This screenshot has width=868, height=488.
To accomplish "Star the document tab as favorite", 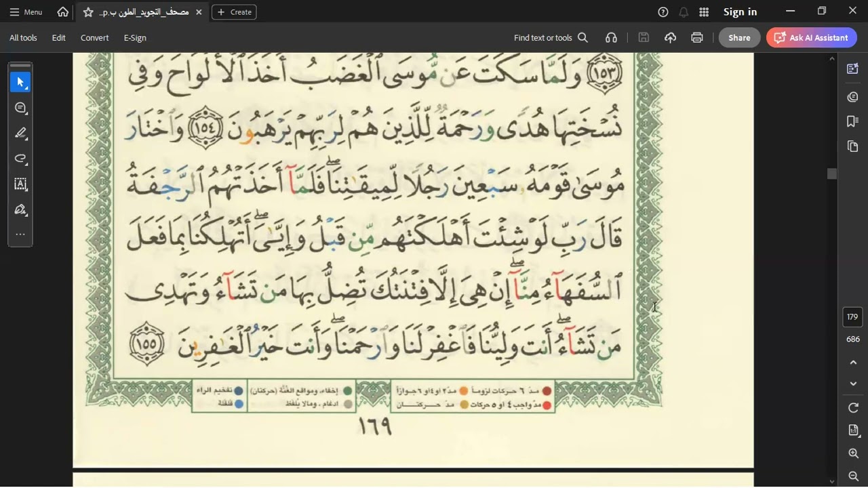I will 88,12.
